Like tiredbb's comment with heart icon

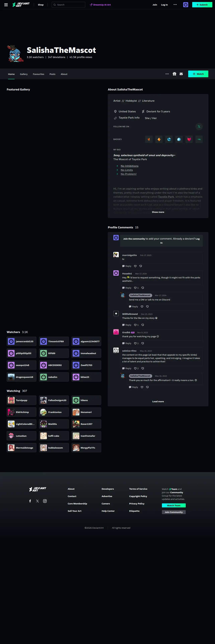pos(135,343)
